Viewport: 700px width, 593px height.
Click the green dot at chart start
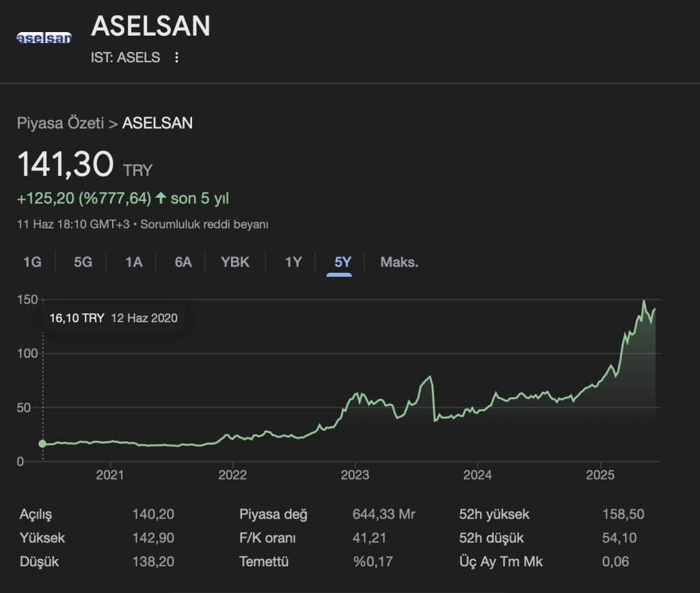click(x=42, y=444)
